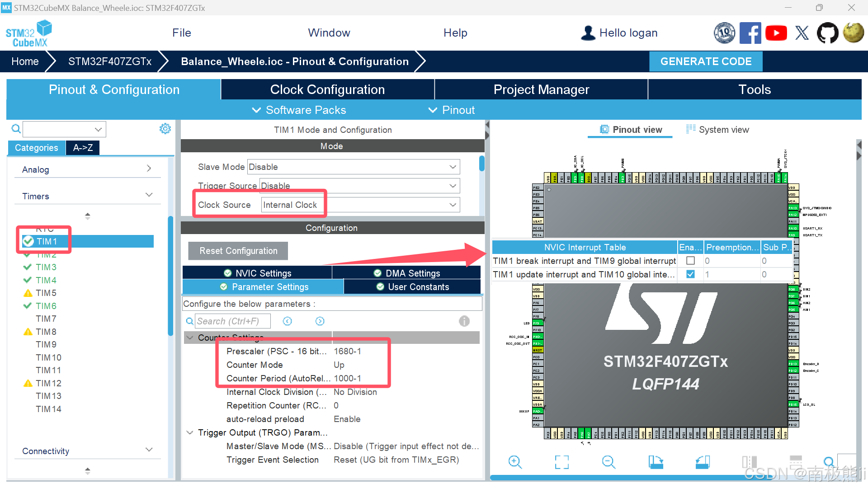Open the ST Facebook page icon
The width and height of the screenshot is (868, 488).
click(x=750, y=33)
